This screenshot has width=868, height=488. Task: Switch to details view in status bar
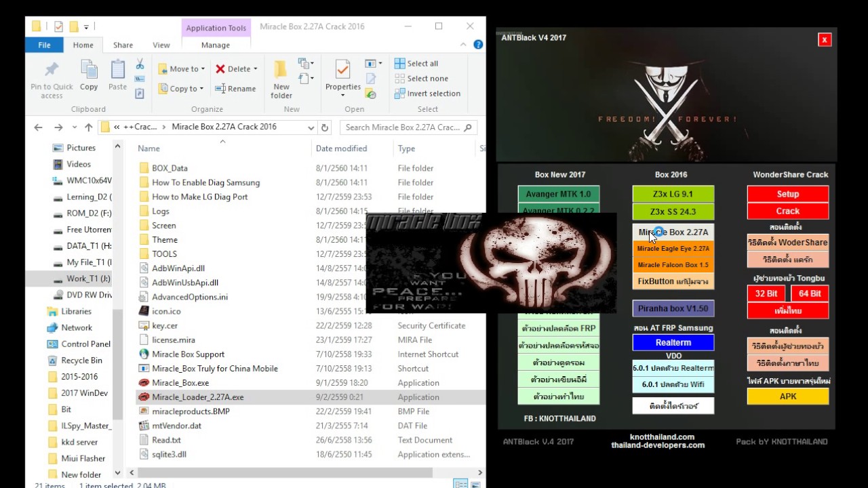(x=460, y=484)
